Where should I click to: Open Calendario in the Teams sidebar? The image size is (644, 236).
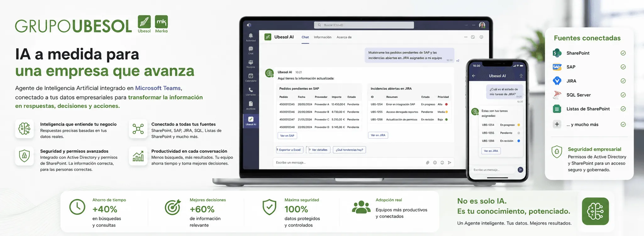pyautogui.click(x=251, y=78)
